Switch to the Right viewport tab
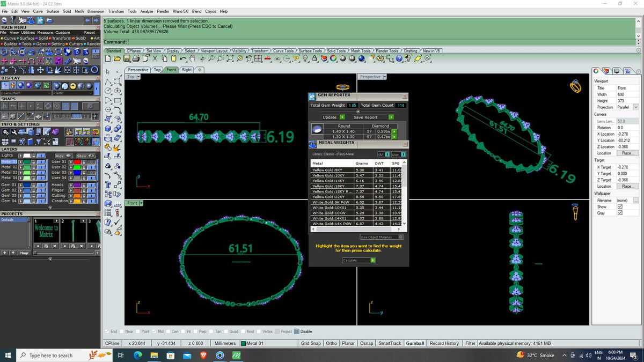This screenshot has width=644, height=362. coord(186,70)
